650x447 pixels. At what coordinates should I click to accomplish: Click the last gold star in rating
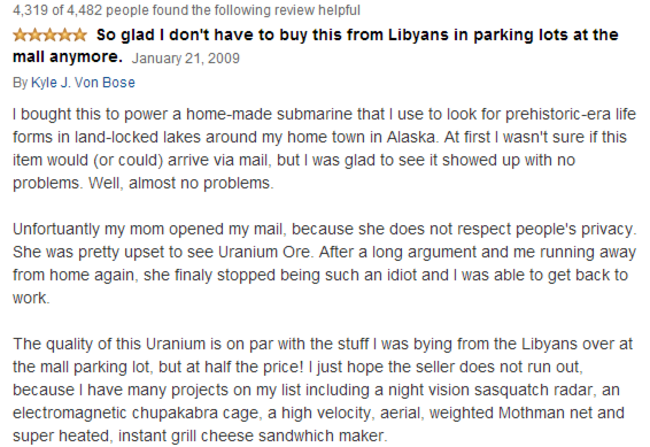(80, 35)
